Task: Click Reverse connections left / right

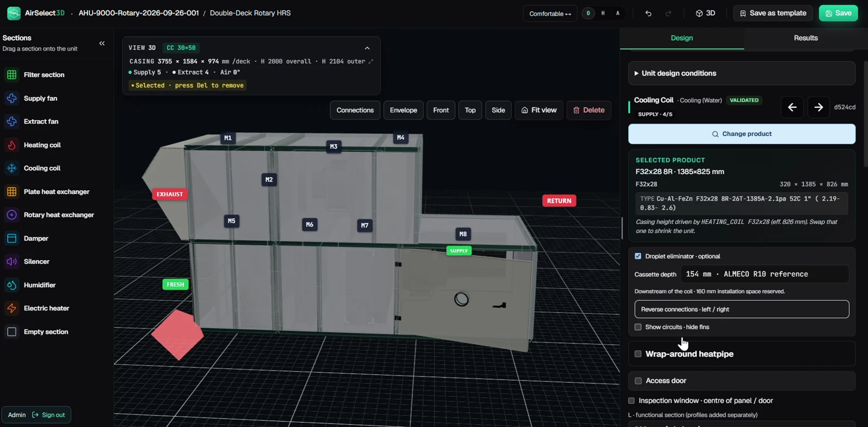Action: point(742,309)
